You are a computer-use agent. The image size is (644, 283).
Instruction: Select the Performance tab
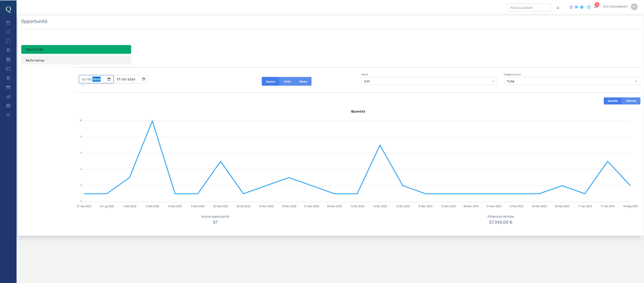(76, 60)
